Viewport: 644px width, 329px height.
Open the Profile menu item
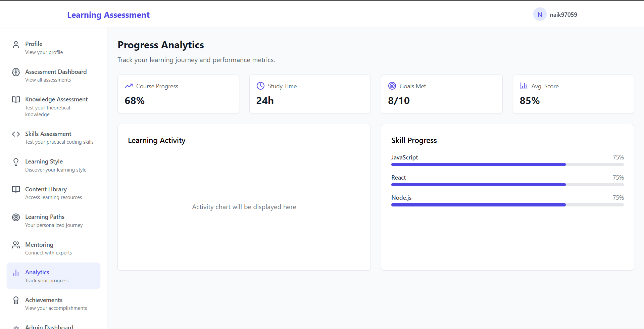pyautogui.click(x=53, y=48)
